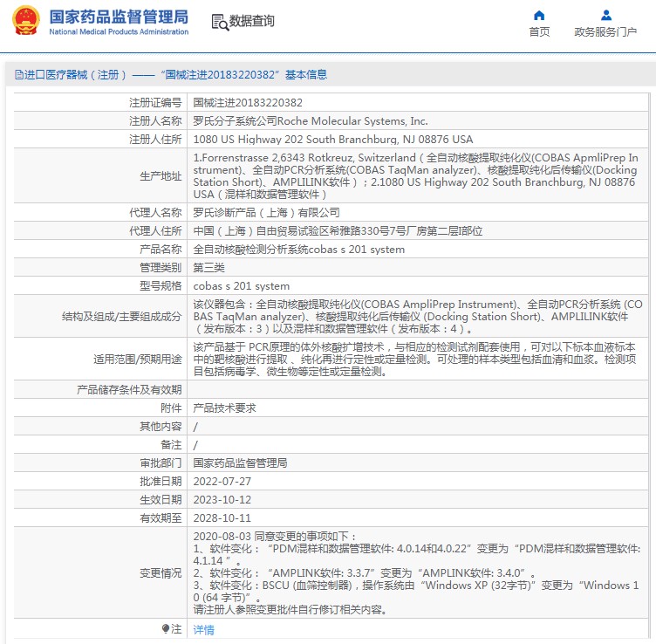Click the 批准日期 row label

[161, 481]
